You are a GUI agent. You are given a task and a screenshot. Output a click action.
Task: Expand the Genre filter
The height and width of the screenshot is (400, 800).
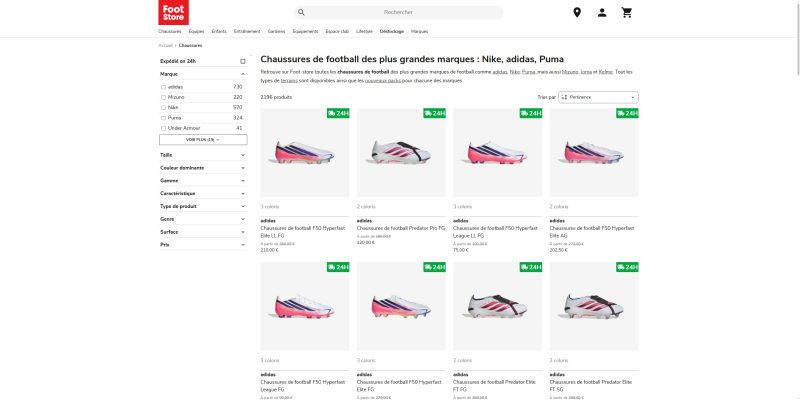203,219
